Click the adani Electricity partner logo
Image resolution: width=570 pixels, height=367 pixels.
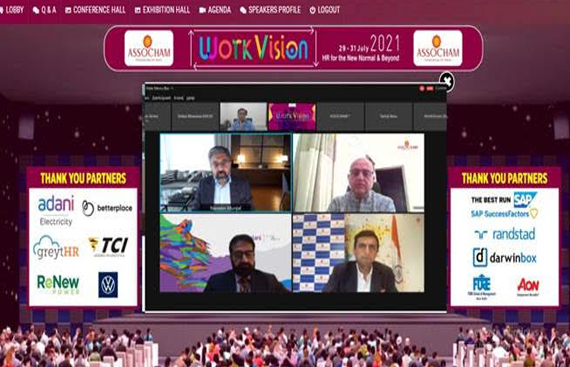point(56,210)
